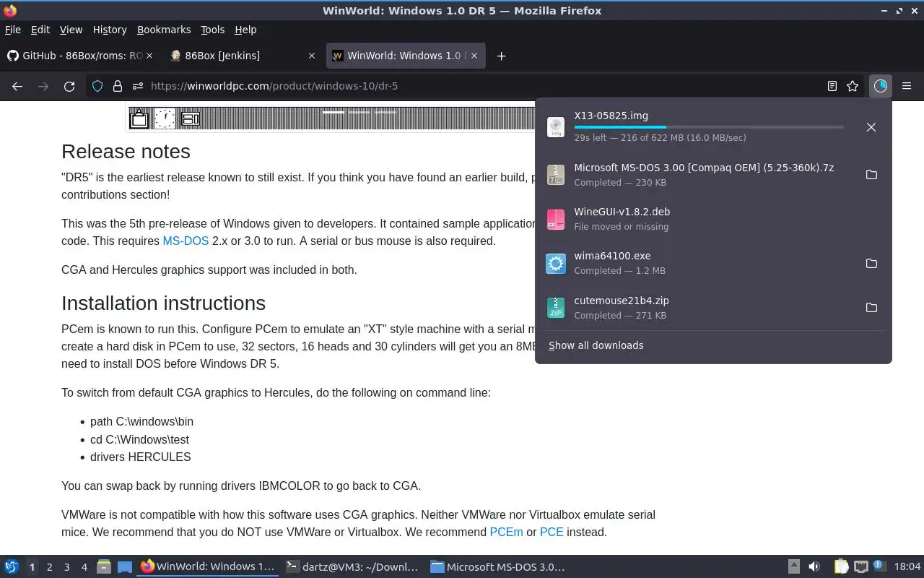This screenshot has width=924, height=578.
Task: Go back to the previous page
Action: click(17, 86)
